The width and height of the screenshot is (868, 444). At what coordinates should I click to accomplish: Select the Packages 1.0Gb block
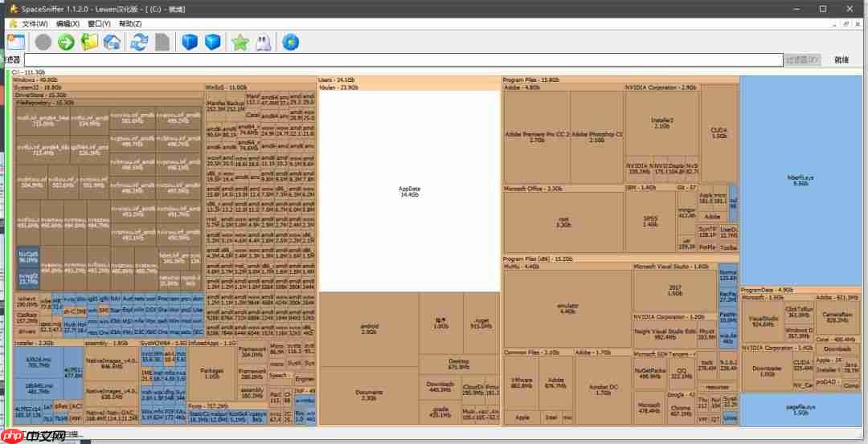click(x=212, y=373)
